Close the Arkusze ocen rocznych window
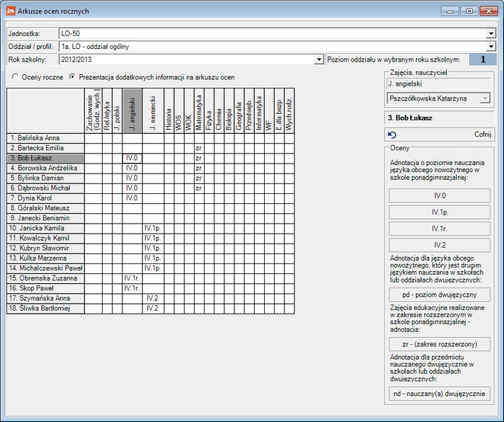504x422 pixels. click(489, 11)
